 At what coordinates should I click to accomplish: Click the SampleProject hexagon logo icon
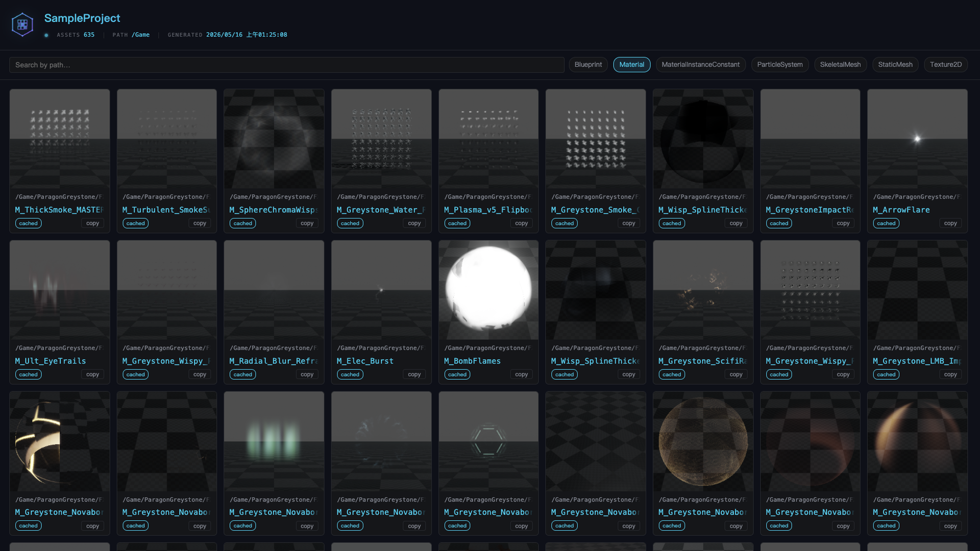click(x=22, y=24)
